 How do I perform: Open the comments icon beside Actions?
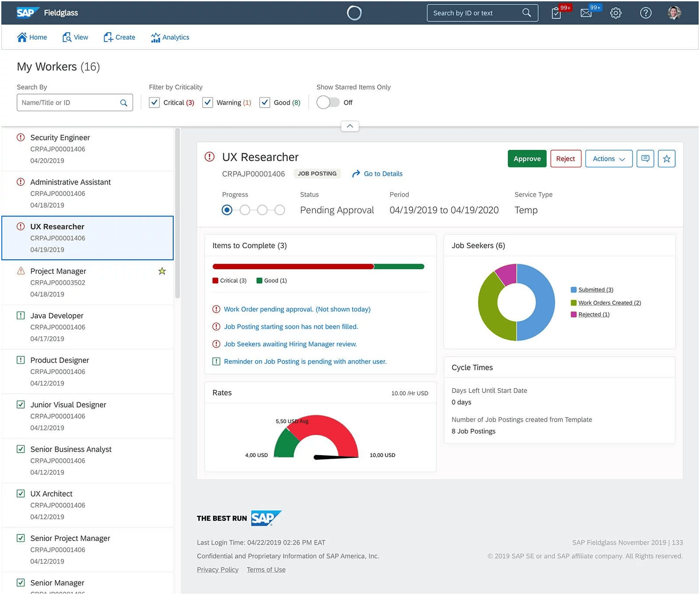coord(646,159)
